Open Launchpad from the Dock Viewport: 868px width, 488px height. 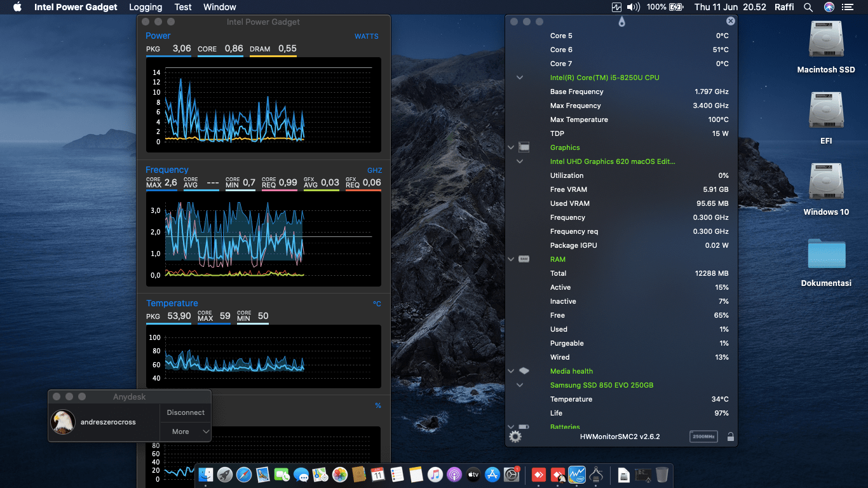coord(225,474)
